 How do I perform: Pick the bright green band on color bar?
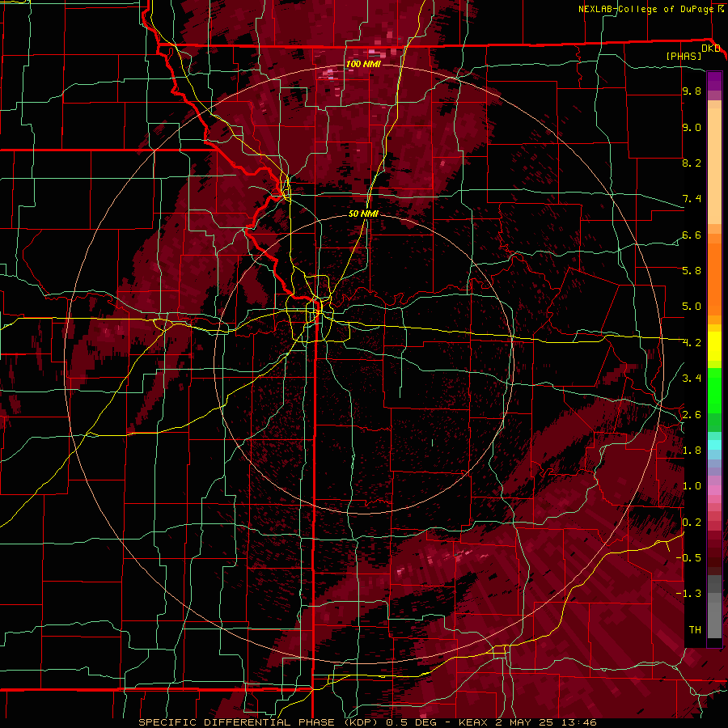pos(714,390)
